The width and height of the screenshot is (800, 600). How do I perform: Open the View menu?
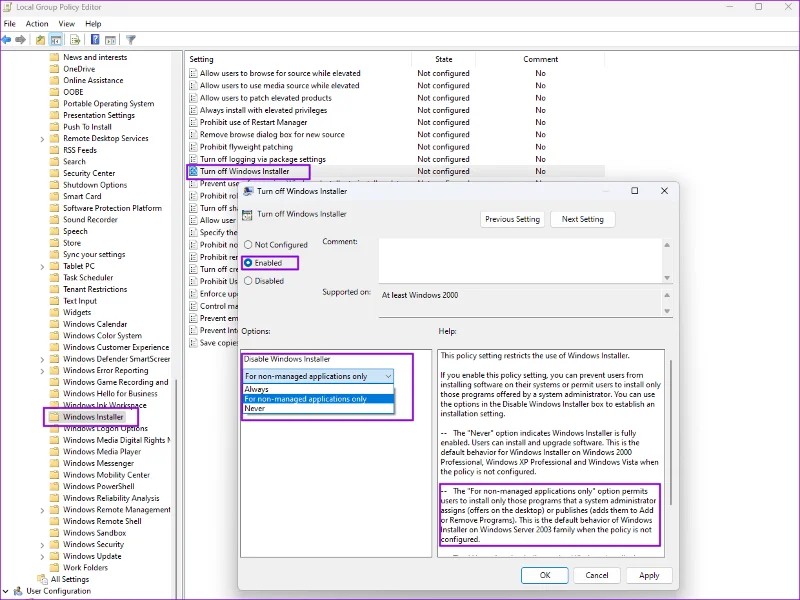[x=66, y=23]
